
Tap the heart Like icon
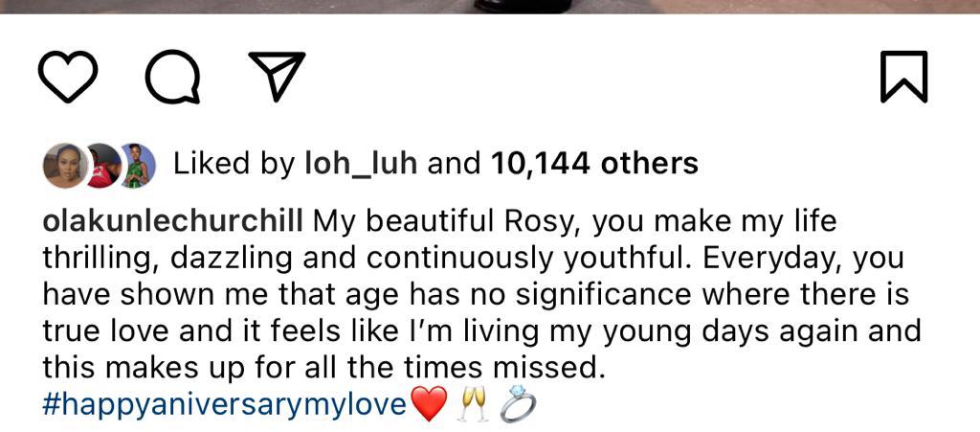tap(68, 77)
